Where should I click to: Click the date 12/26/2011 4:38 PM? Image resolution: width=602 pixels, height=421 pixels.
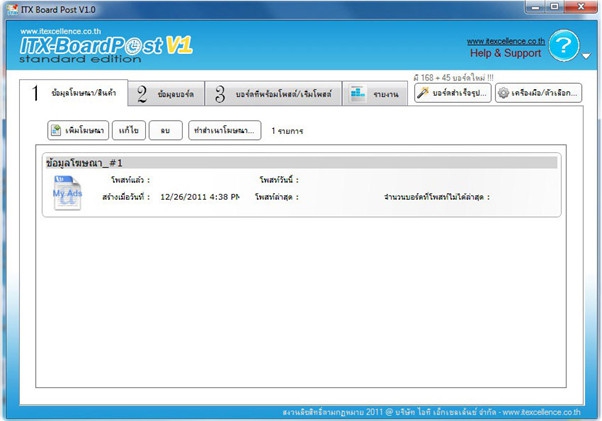pos(200,197)
